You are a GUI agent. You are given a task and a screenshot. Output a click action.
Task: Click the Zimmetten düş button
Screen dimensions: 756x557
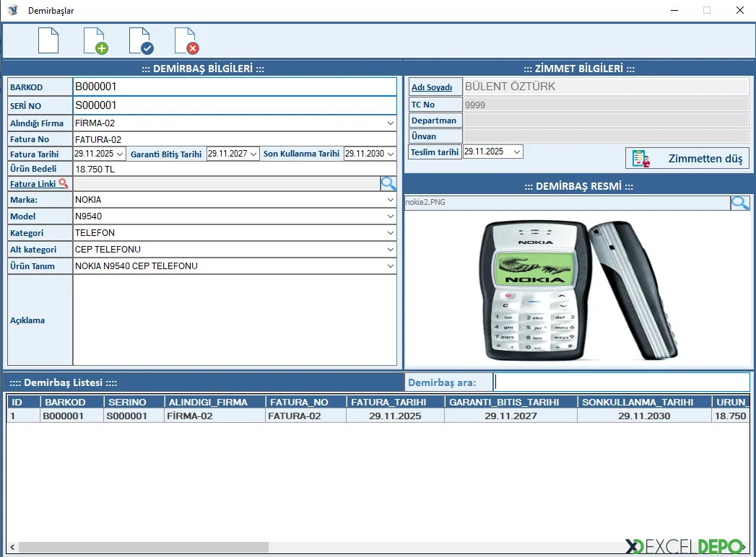[687, 158]
